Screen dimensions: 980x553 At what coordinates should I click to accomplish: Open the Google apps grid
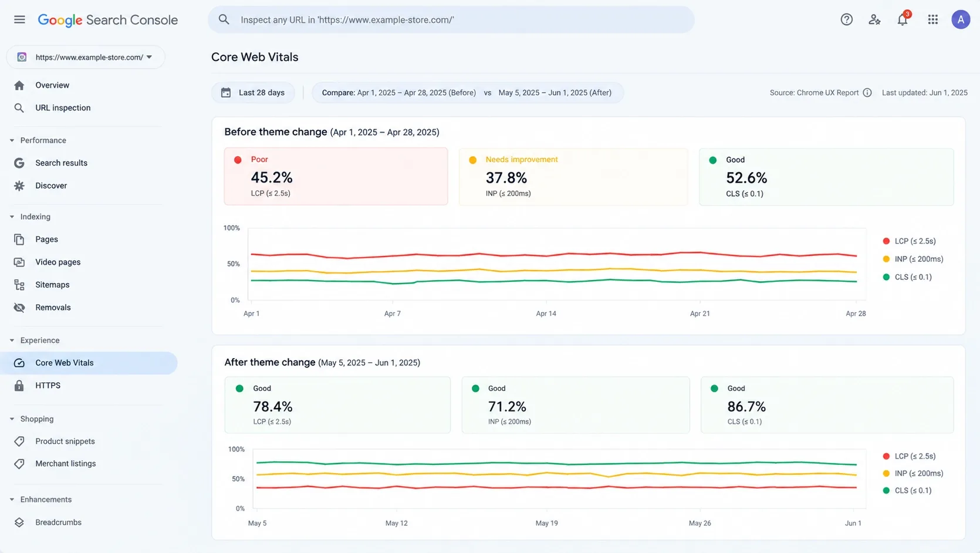932,19
